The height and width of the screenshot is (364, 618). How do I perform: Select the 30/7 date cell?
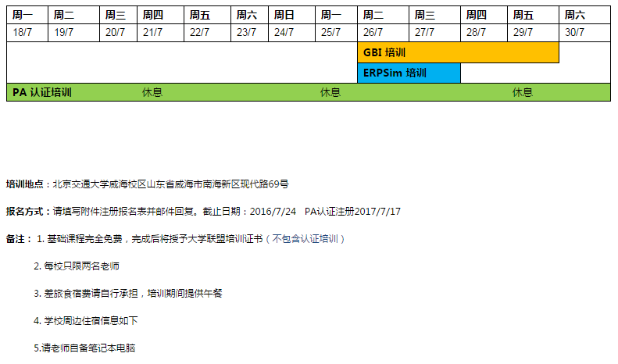click(585, 33)
